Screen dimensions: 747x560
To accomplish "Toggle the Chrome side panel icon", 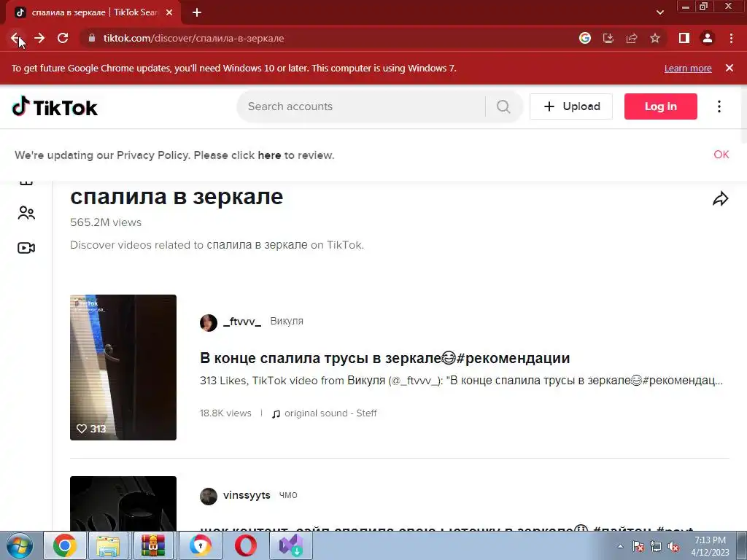I will [x=684, y=38].
